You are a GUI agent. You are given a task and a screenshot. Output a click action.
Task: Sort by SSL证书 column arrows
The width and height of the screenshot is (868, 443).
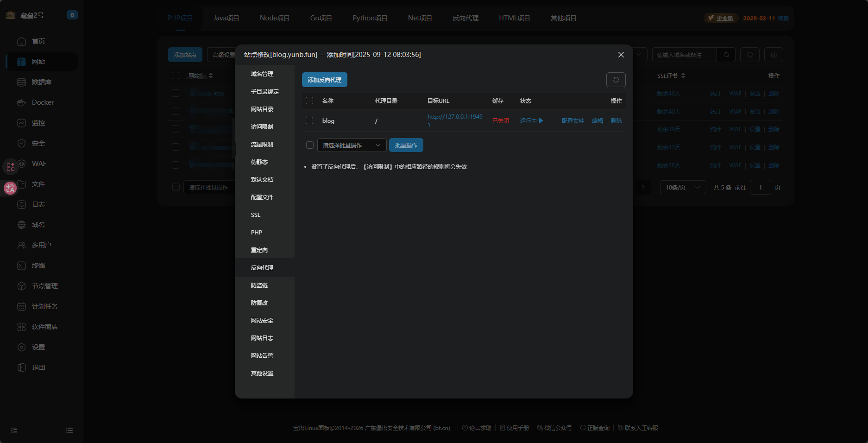click(x=683, y=76)
